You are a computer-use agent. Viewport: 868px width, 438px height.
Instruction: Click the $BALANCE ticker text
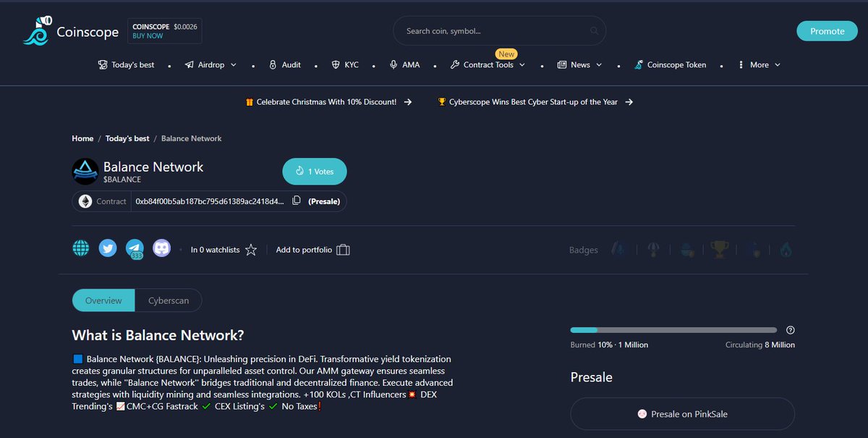coord(122,180)
